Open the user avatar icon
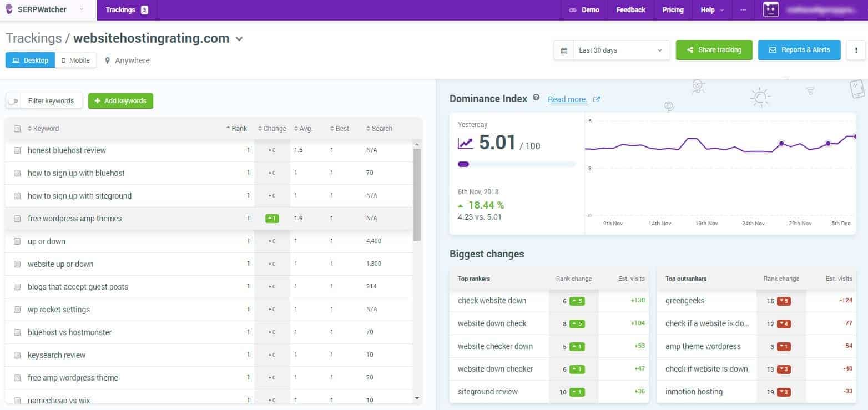The height and width of the screenshot is (410, 868). tap(771, 9)
